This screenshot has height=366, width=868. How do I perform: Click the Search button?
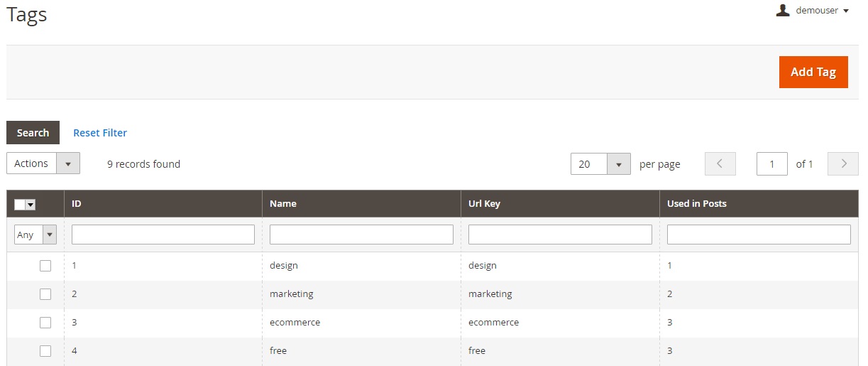pos(33,133)
